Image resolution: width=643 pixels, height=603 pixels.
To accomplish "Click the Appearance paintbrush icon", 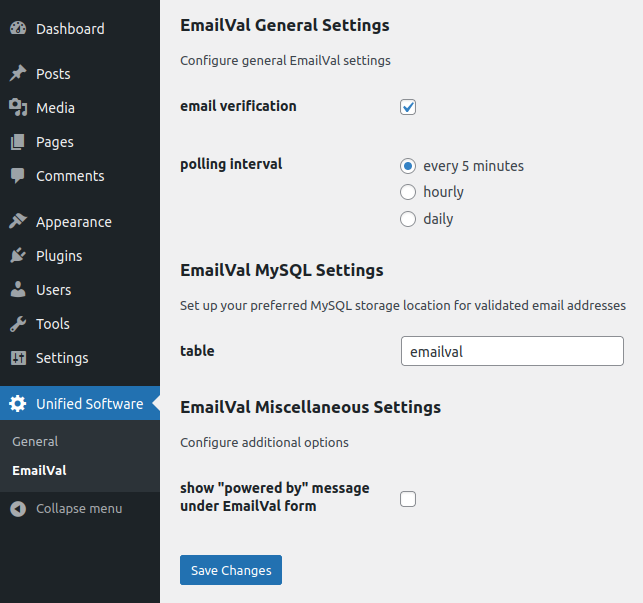I will [18, 222].
